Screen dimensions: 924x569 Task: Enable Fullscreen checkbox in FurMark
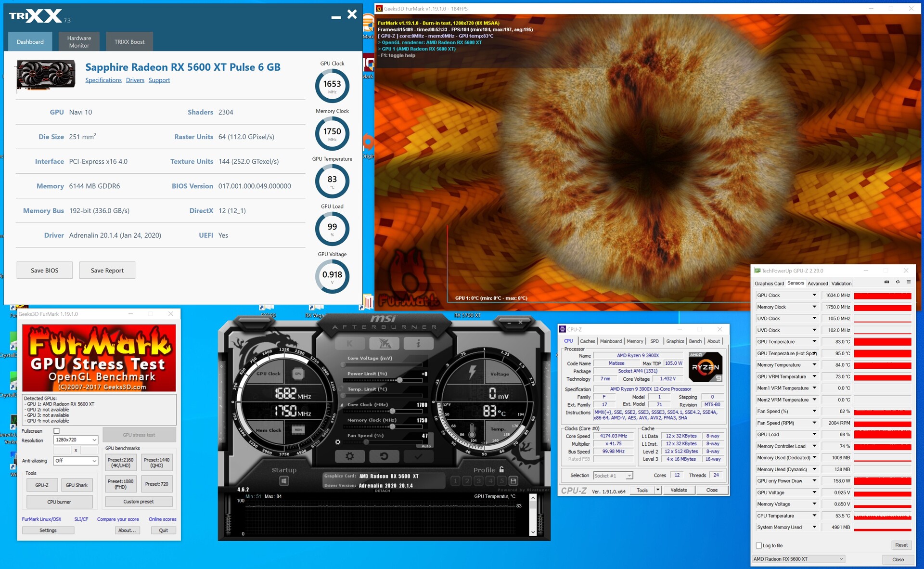56,431
